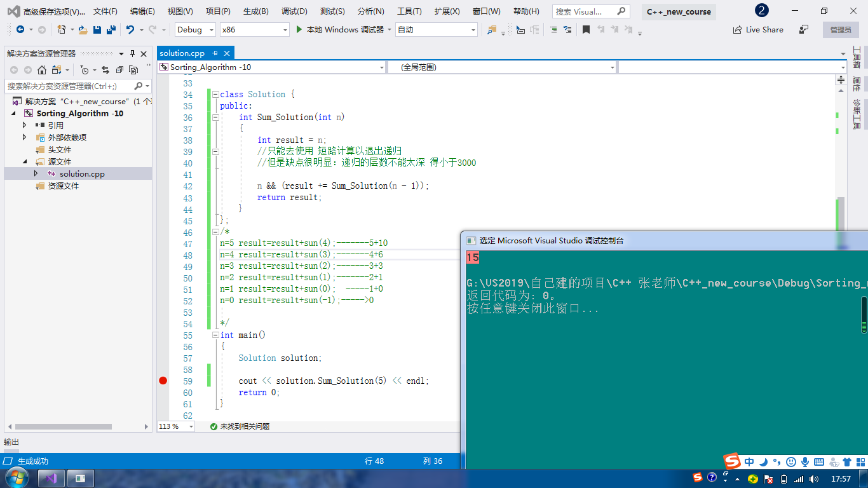Click the 管理员 button
Viewport: 868px width, 488px height.
point(841,30)
